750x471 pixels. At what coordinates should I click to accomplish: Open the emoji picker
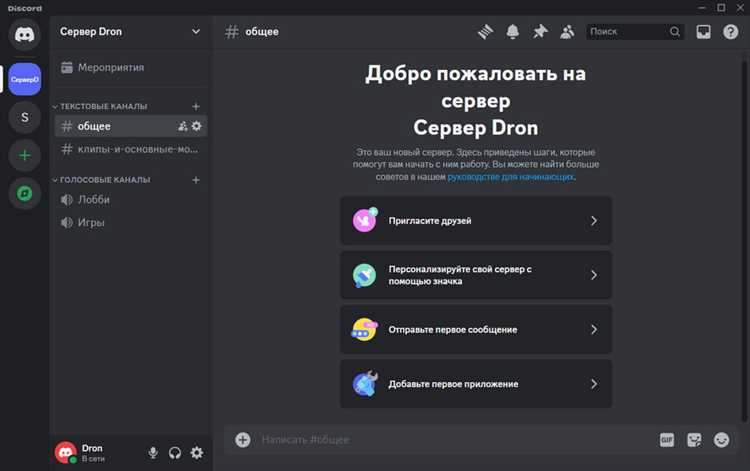(x=721, y=439)
